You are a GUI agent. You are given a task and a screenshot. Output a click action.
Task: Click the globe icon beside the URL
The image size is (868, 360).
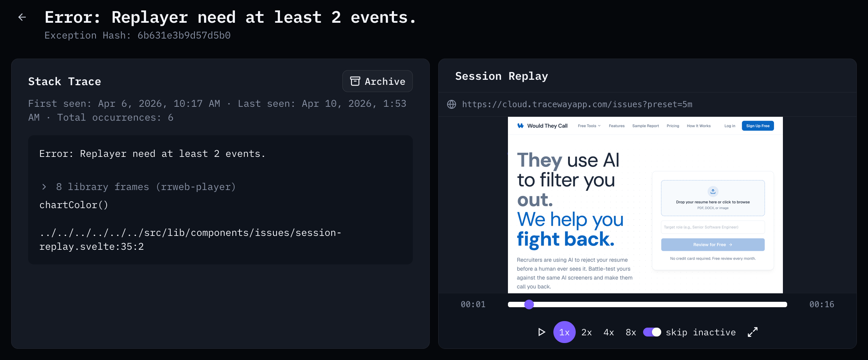pos(451,104)
